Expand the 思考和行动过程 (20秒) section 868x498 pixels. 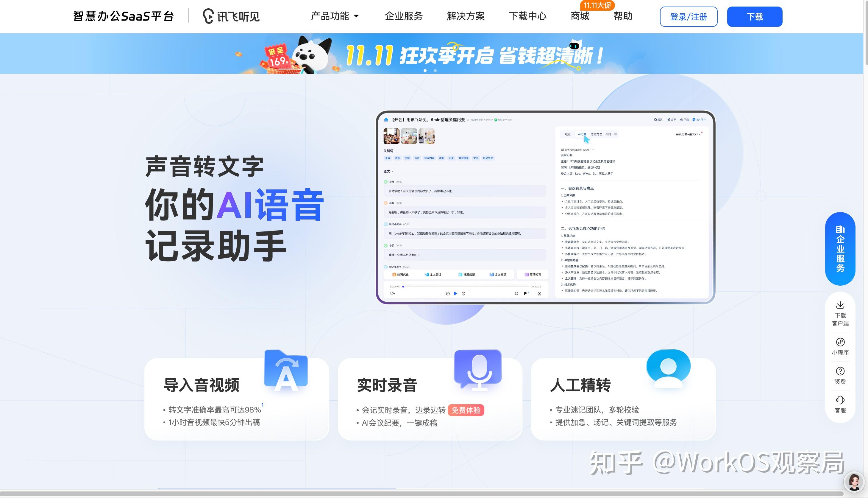click(577, 150)
